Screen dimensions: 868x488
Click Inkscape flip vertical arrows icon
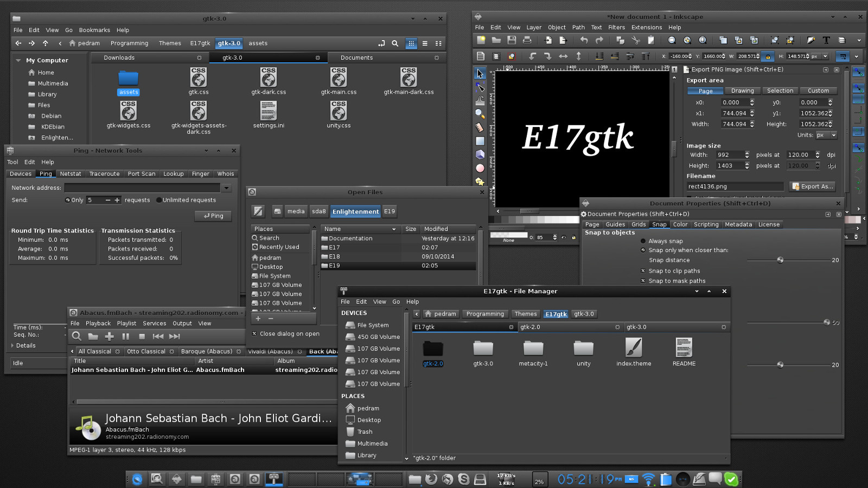coord(578,56)
